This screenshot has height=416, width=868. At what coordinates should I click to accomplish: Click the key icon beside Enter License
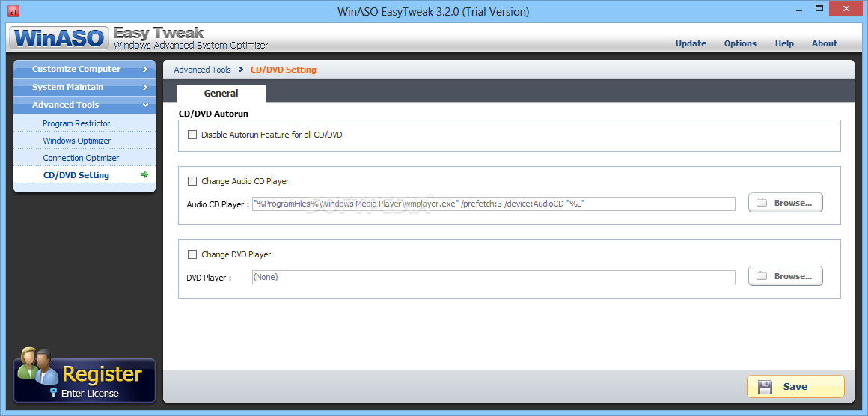click(54, 393)
